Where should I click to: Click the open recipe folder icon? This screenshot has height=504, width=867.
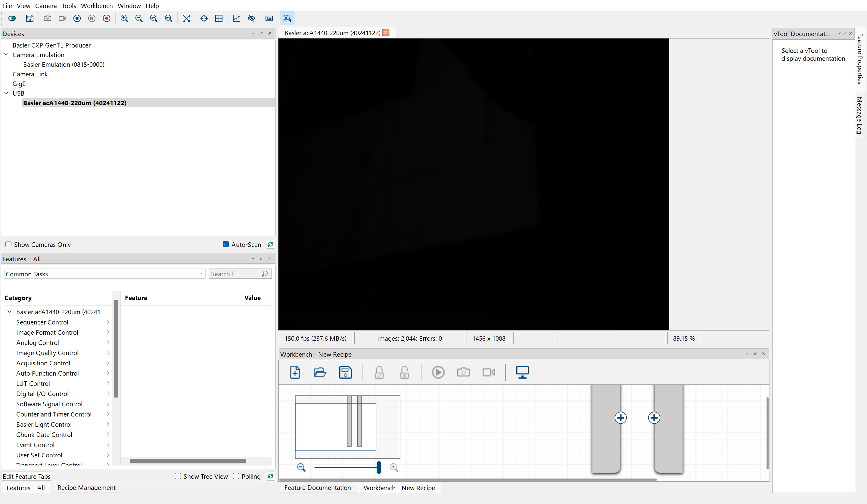320,372
